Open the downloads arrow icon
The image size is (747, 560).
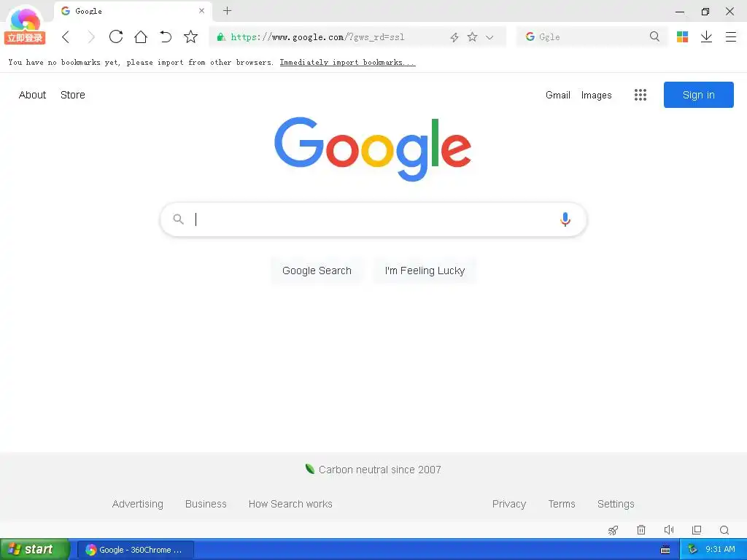[x=706, y=36]
